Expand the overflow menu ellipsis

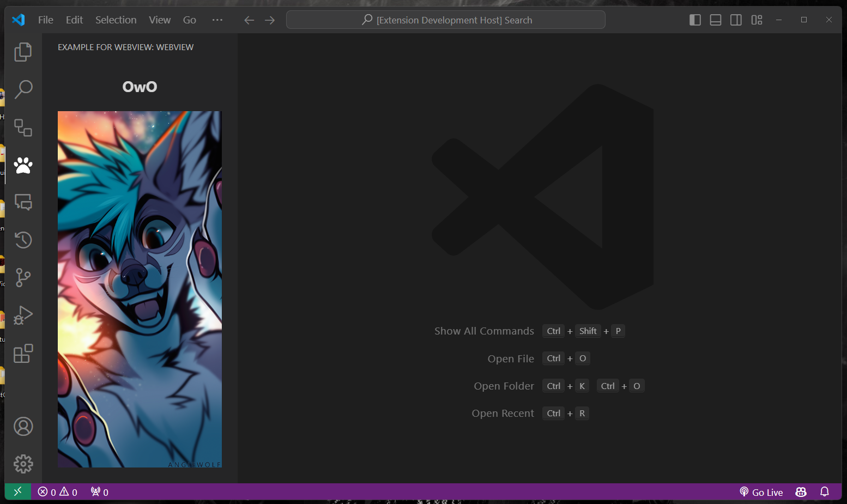coord(217,20)
